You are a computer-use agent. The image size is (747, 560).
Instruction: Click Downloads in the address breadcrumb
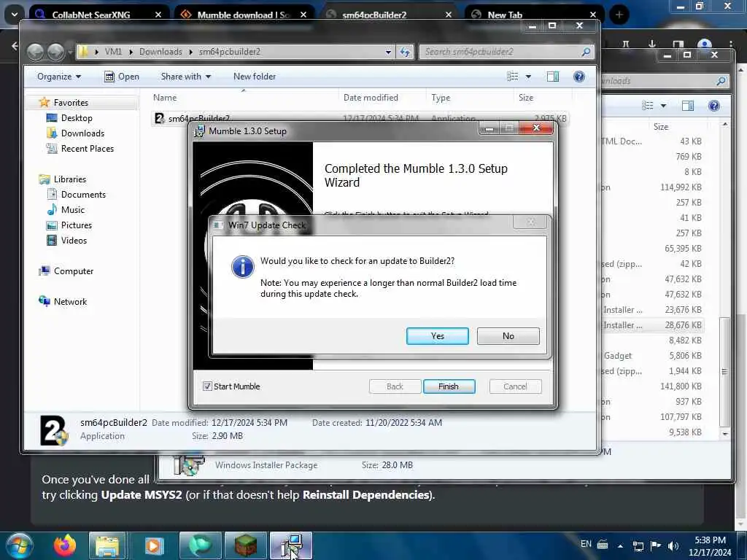point(160,52)
